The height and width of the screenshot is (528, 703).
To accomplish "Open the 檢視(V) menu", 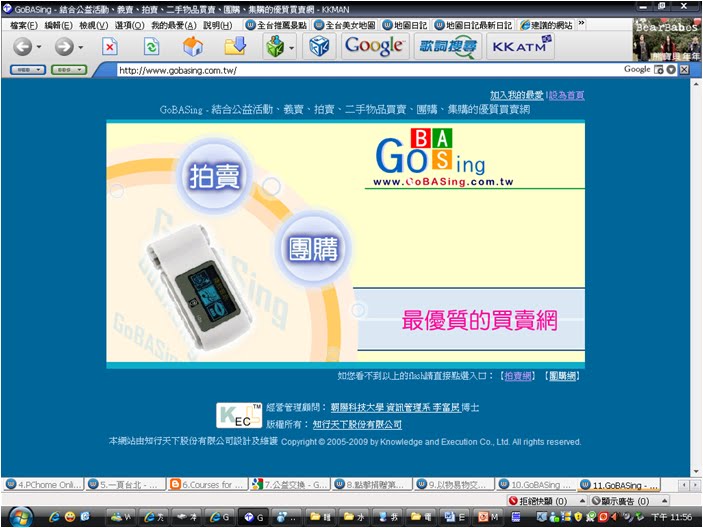I will click(x=94, y=25).
